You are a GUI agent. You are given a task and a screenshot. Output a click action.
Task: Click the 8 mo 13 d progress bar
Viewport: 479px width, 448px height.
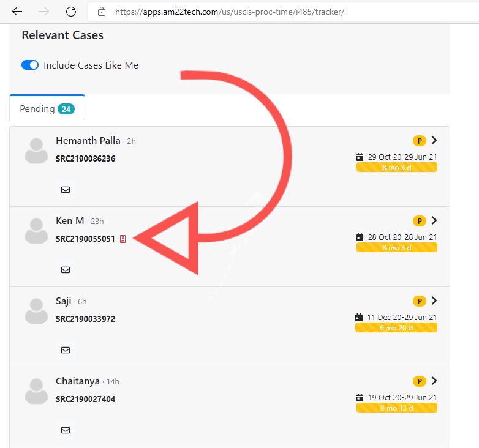click(x=396, y=408)
